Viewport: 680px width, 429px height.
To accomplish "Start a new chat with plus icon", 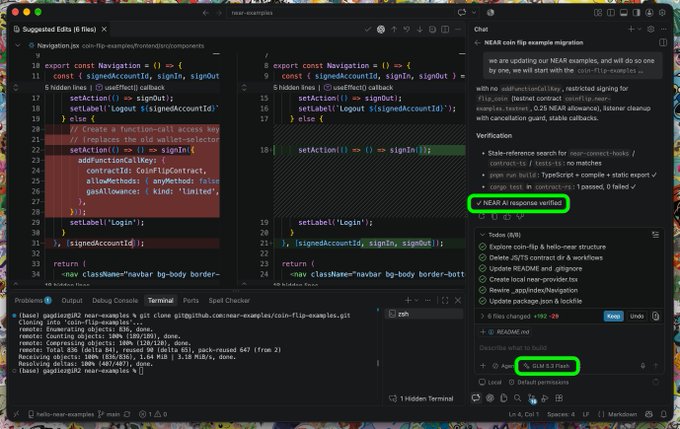I will pos(631,29).
